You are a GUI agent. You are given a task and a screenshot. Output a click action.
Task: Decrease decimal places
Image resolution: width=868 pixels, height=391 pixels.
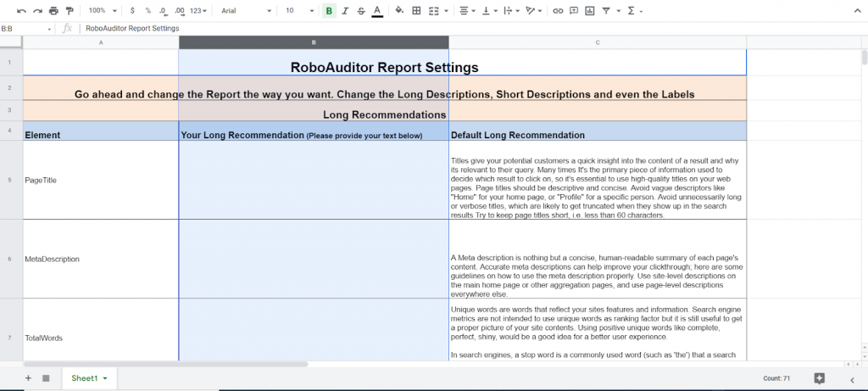point(163,10)
